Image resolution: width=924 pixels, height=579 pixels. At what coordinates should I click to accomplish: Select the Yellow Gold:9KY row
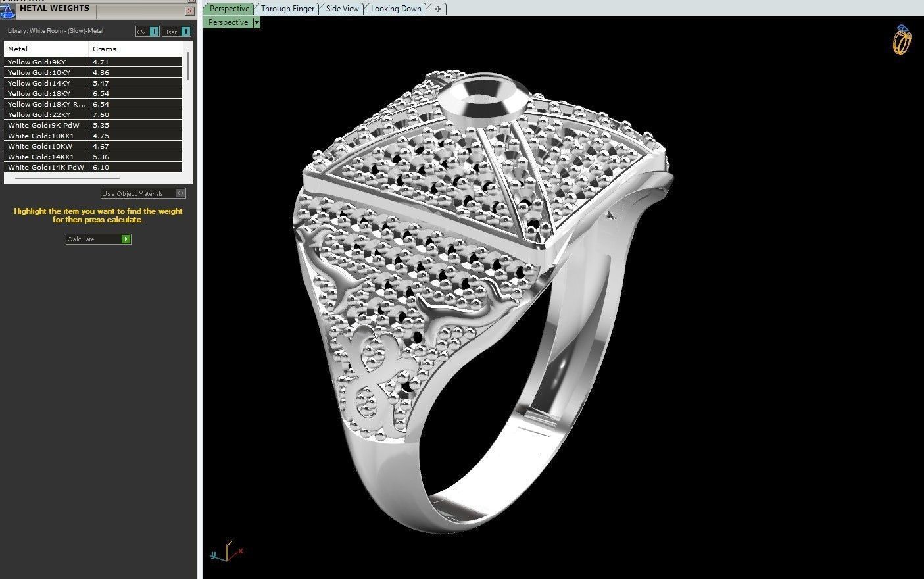click(x=93, y=62)
